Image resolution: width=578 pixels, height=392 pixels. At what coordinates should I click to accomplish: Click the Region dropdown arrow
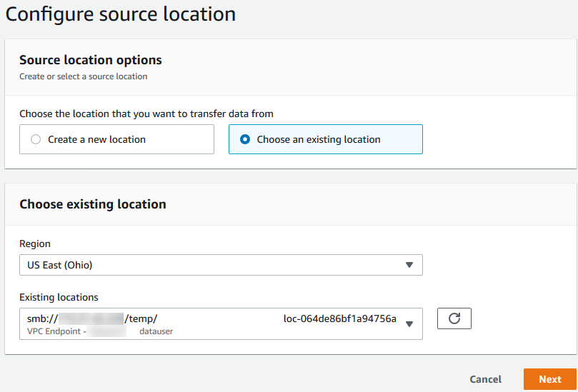(x=409, y=265)
